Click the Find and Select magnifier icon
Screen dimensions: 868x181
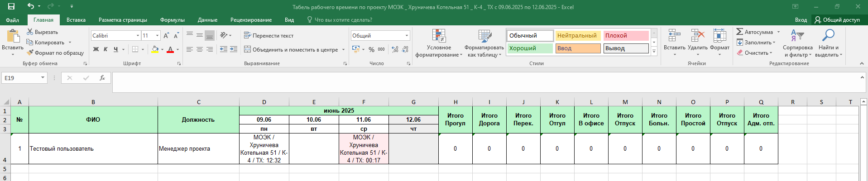pos(828,35)
